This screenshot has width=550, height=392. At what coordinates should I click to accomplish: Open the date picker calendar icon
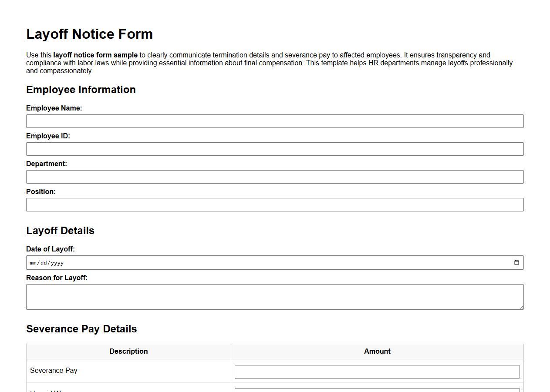[x=516, y=262]
